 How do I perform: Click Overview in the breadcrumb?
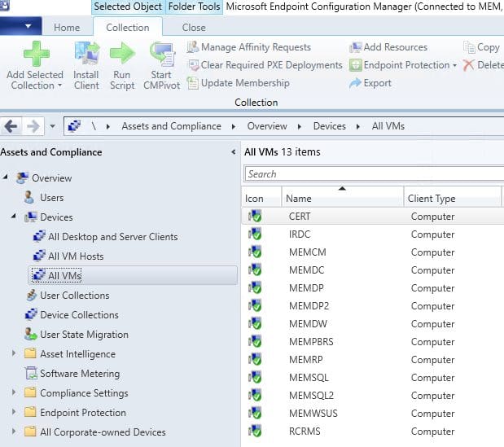point(267,126)
